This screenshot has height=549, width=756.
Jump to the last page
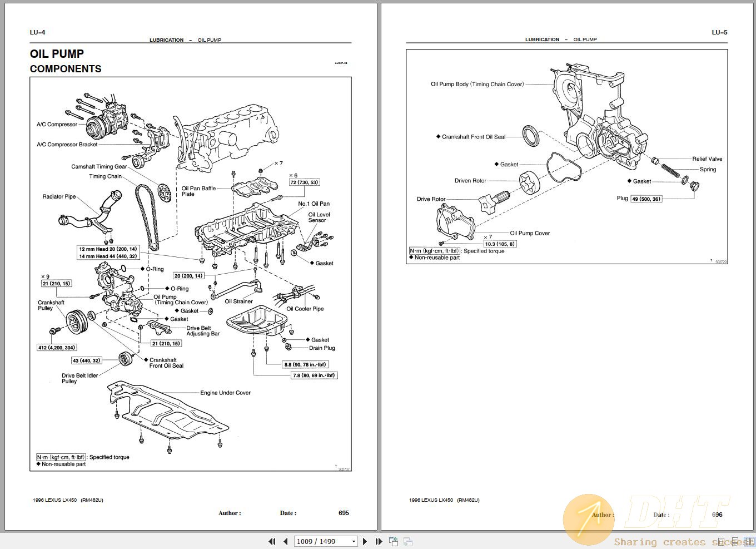379,541
